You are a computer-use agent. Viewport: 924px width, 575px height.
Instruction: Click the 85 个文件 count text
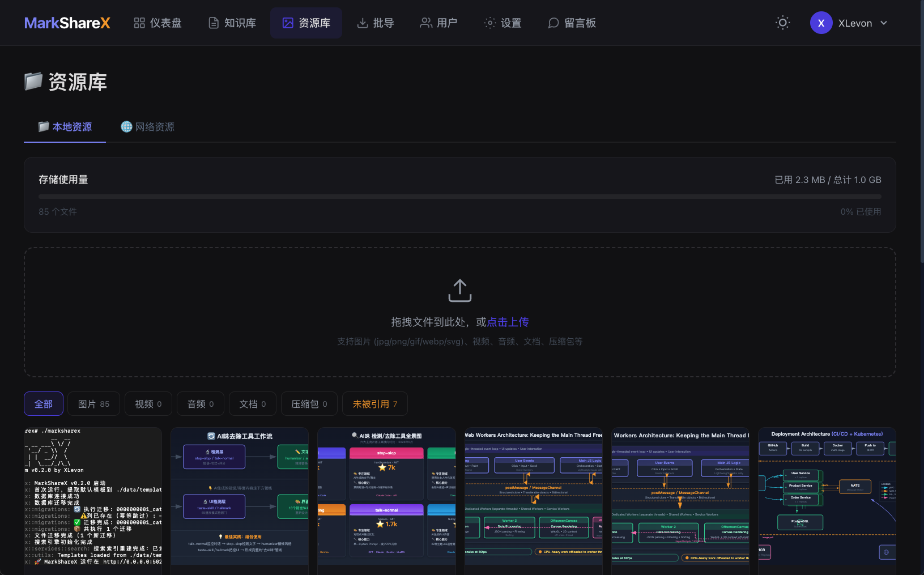[x=58, y=212]
